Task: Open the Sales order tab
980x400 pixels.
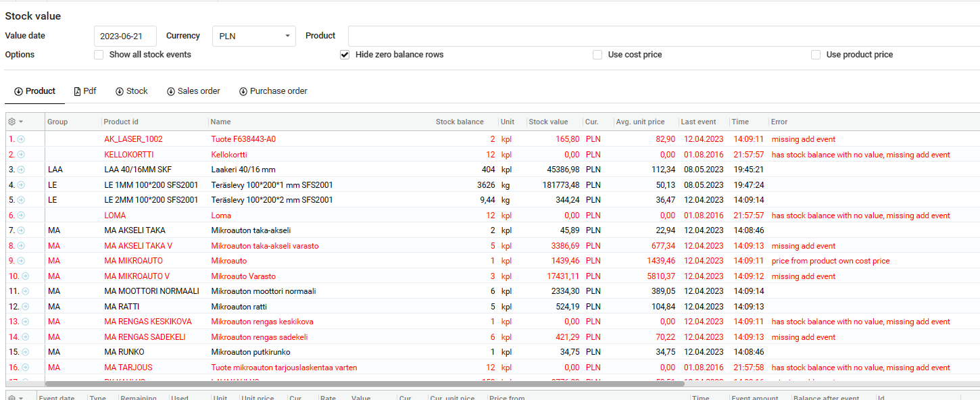Action: coord(193,91)
